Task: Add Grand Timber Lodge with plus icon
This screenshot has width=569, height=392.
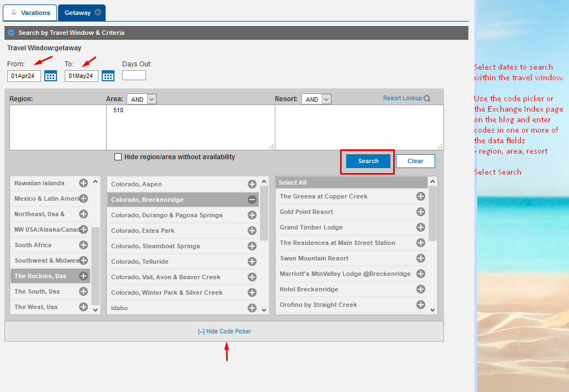Action: tap(421, 227)
